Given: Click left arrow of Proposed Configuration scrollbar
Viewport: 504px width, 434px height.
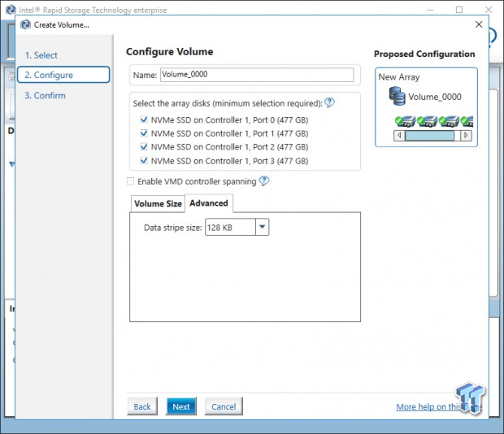Looking at the screenshot, I should click(399, 136).
